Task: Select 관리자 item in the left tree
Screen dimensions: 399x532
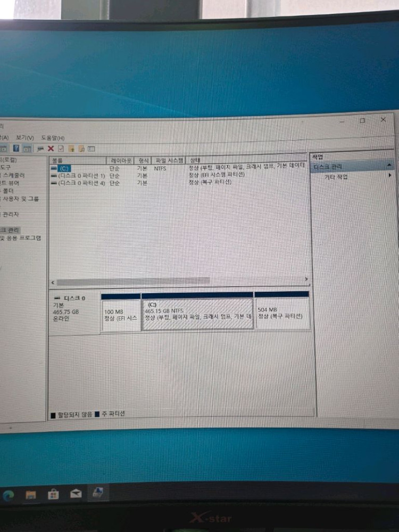Action: point(10,214)
